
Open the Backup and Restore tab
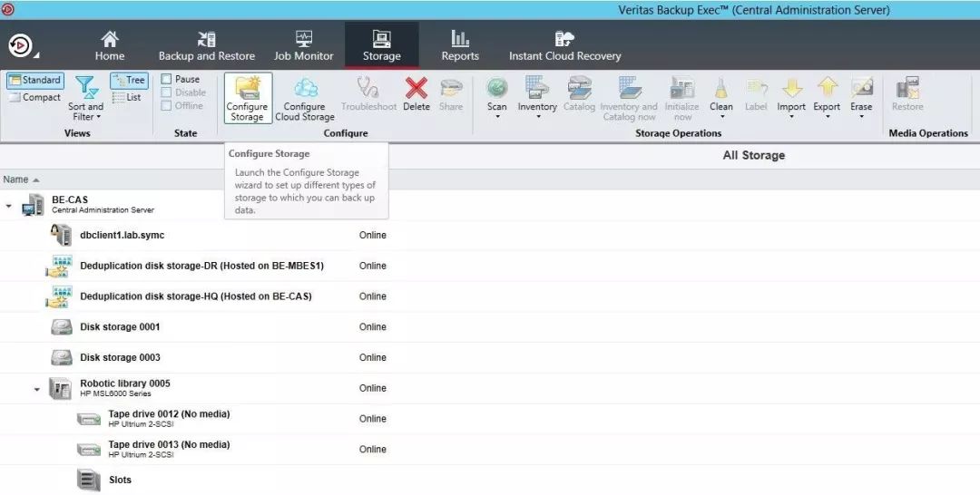click(206, 45)
